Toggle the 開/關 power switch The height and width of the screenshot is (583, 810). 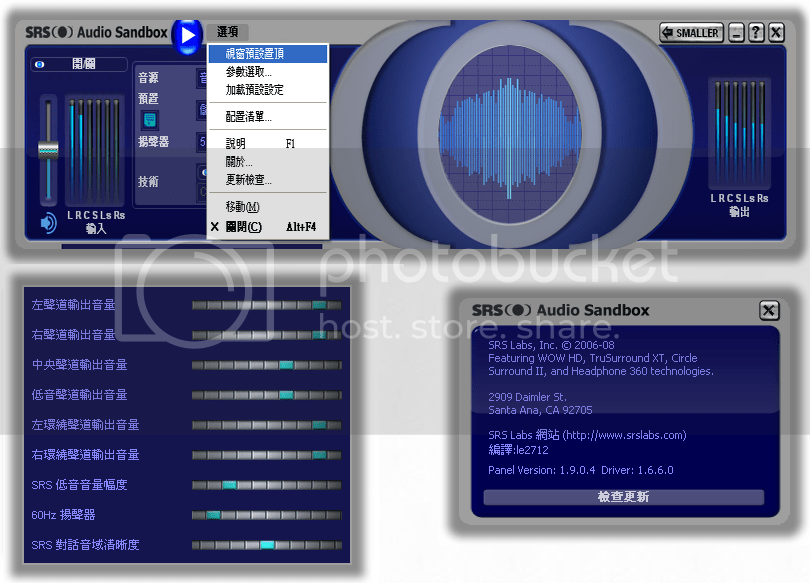(79, 64)
